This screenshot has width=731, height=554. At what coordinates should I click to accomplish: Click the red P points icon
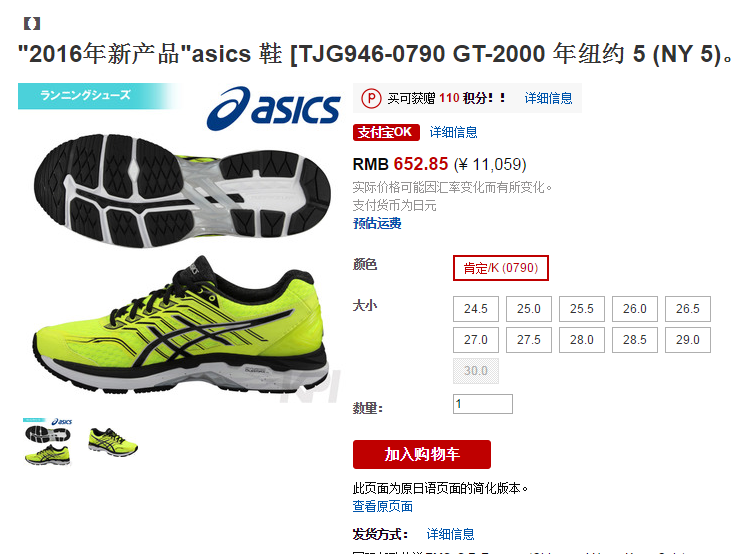(x=371, y=98)
